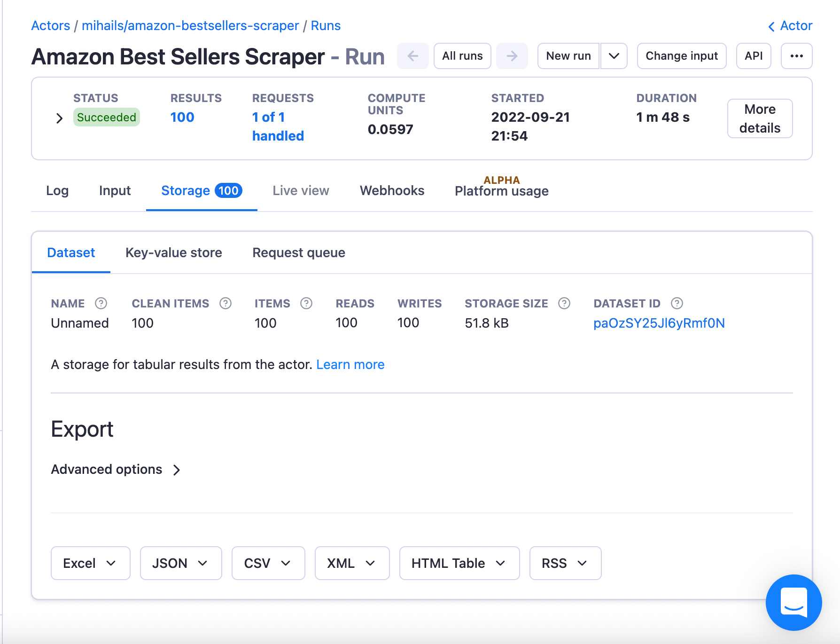Open the Learn more link
840x644 pixels.
pos(350,365)
